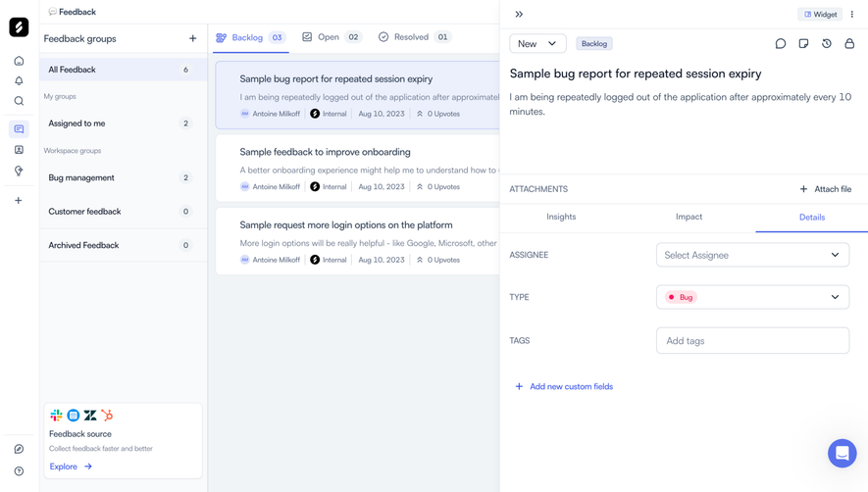868x492 pixels.
Task: Open the New status dropdown
Action: pyautogui.click(x=537, y=44)
